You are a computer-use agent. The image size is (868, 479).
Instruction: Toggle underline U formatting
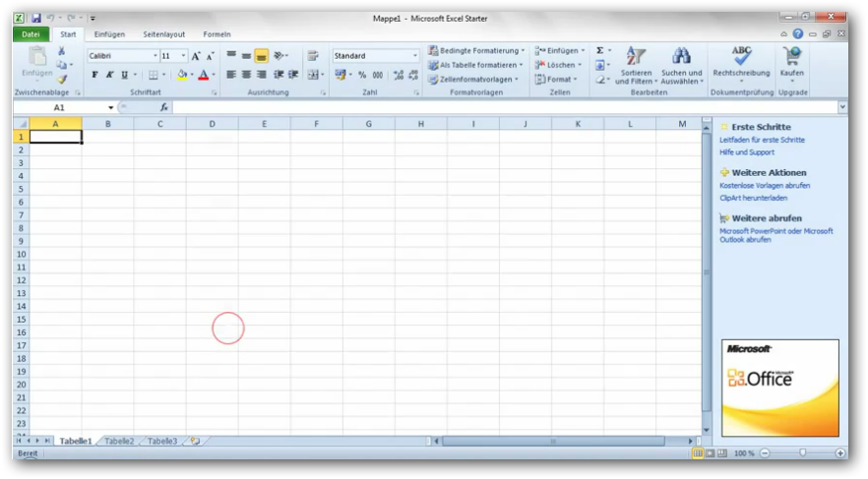[x=125, y=75]
